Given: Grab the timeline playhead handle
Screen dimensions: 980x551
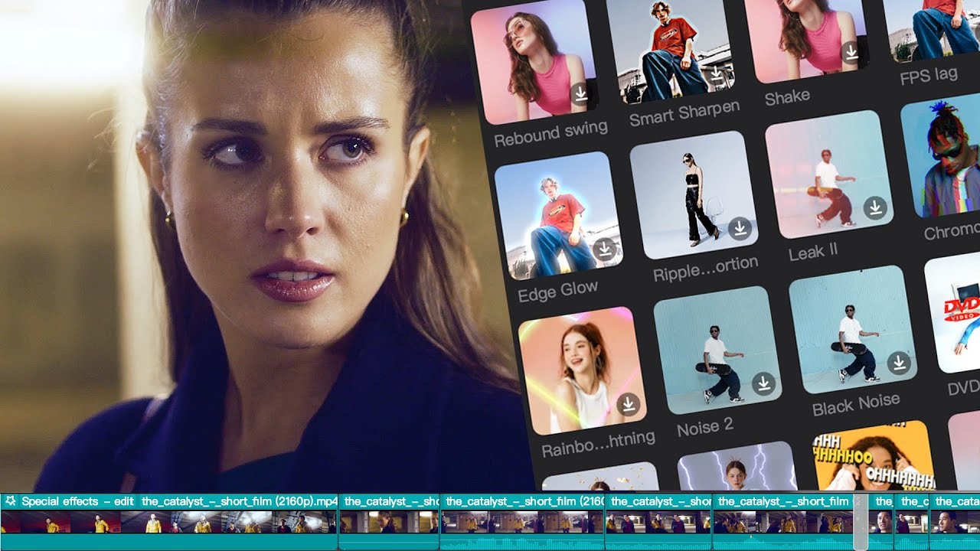Looking at the screenshot, I should click(861, 522).
